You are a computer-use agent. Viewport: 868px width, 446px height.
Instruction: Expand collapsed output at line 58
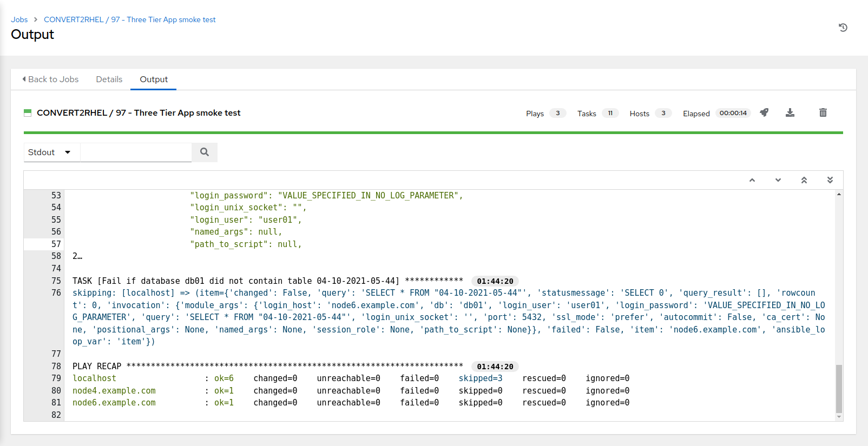point(77,256)
